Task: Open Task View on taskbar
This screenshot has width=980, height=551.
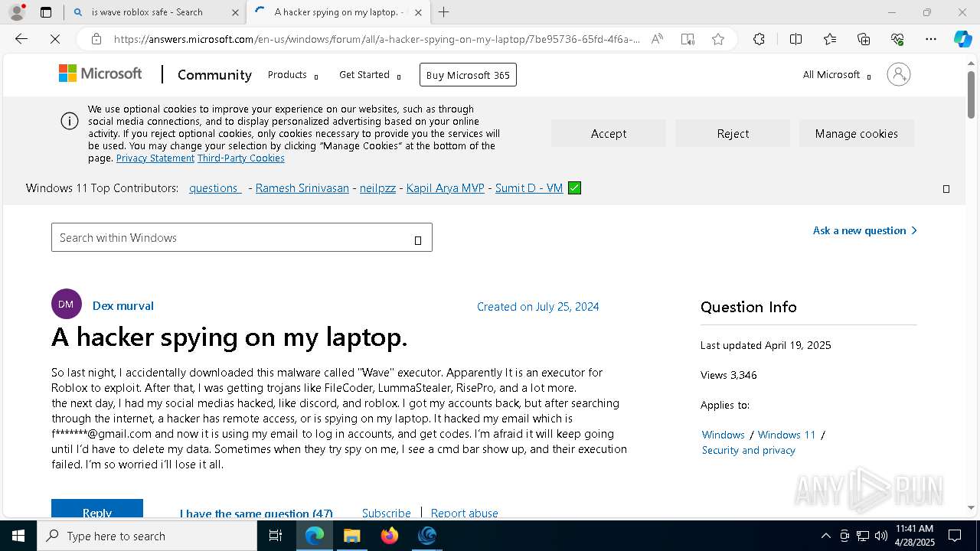Action: click(x=276, y=536)
